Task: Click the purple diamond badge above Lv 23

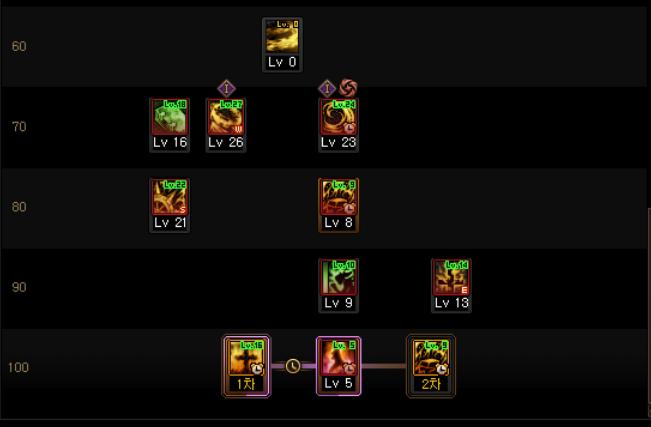Action: click(x=327, y=88)
